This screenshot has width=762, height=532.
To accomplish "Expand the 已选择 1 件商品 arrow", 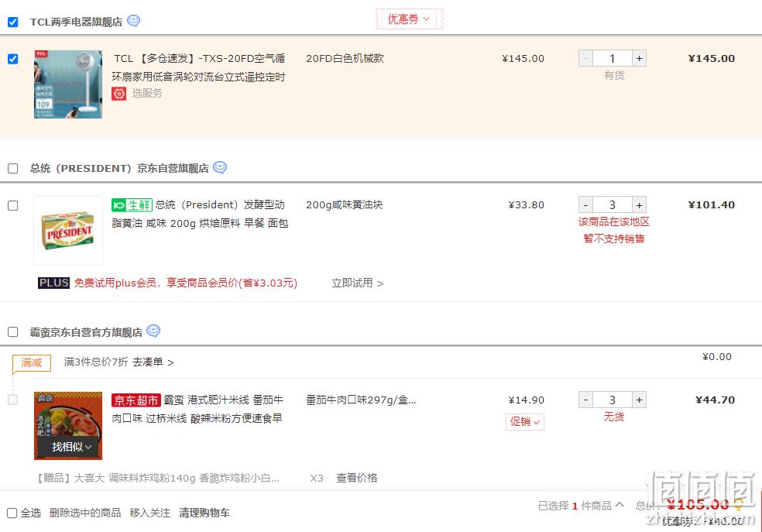I will point(620,505).
